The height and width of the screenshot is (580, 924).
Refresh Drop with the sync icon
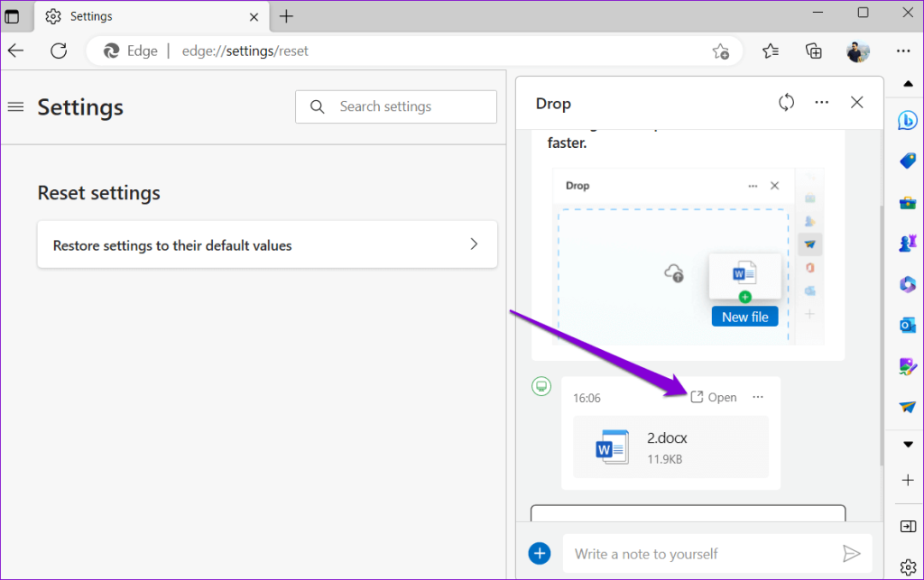786,102
